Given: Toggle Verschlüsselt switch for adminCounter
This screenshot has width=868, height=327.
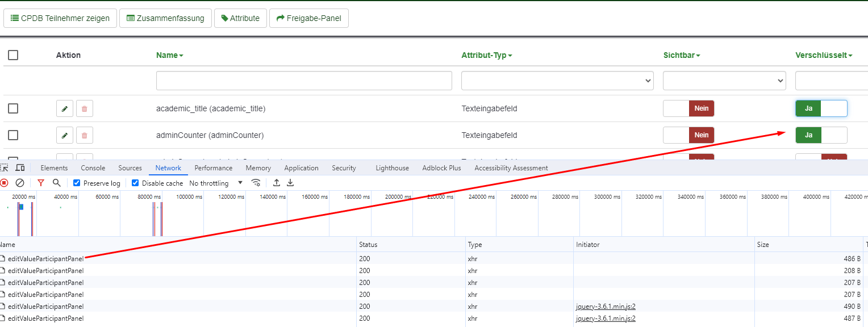Looking at the screenshot, I should click(821, 135).
